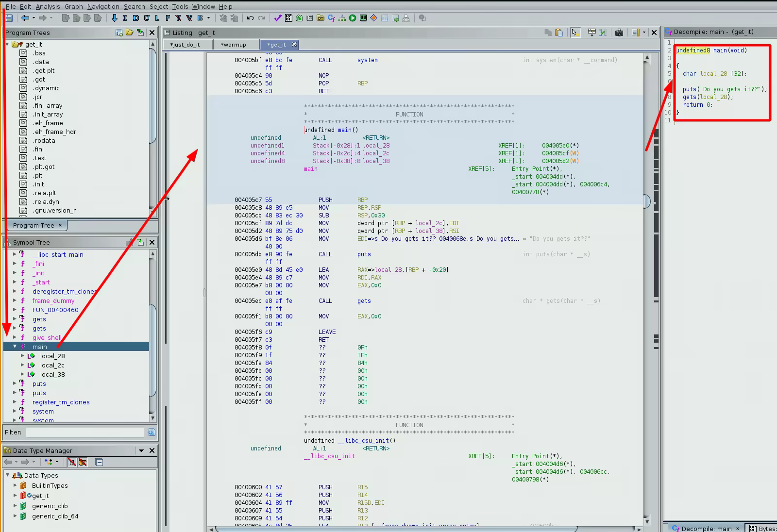
Task: Expand BuiltInTypes in Data Types tree
Action: (15, 485)
